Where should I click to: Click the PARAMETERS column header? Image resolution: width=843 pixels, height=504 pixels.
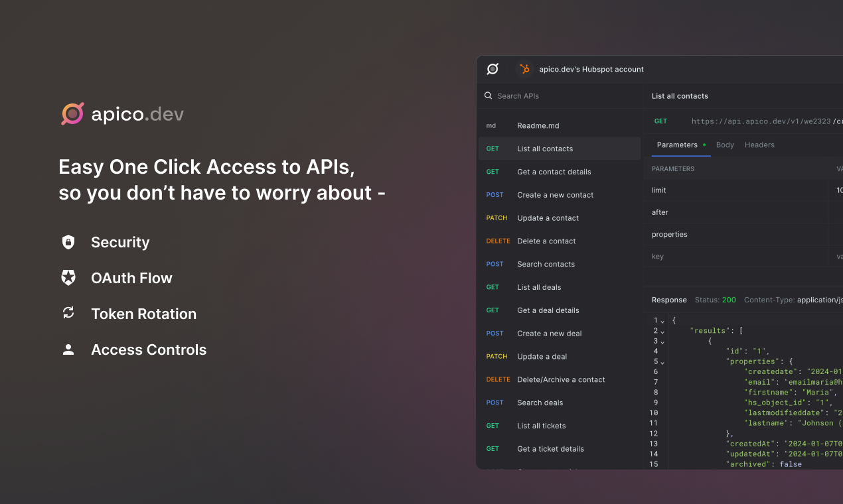(x=673, y=168)
